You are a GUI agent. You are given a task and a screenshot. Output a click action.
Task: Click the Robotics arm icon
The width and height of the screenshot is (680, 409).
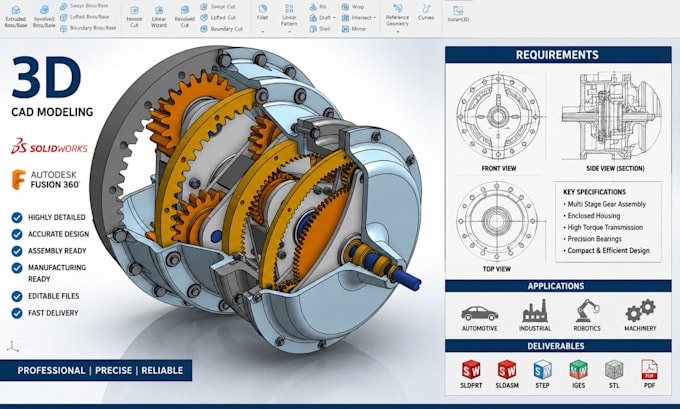(587, 311)
